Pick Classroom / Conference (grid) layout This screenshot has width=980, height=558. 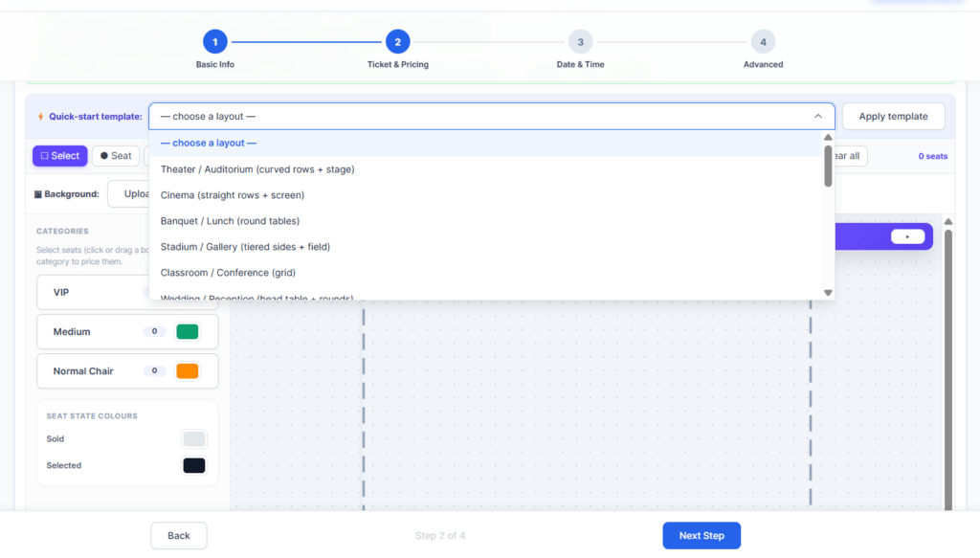(x=485, y=273)
